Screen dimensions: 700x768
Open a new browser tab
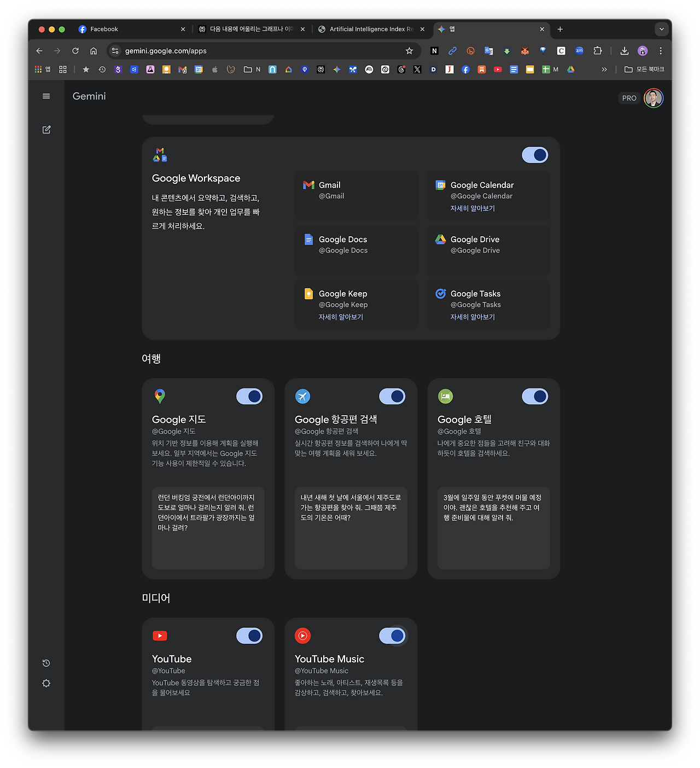(560, 29)
